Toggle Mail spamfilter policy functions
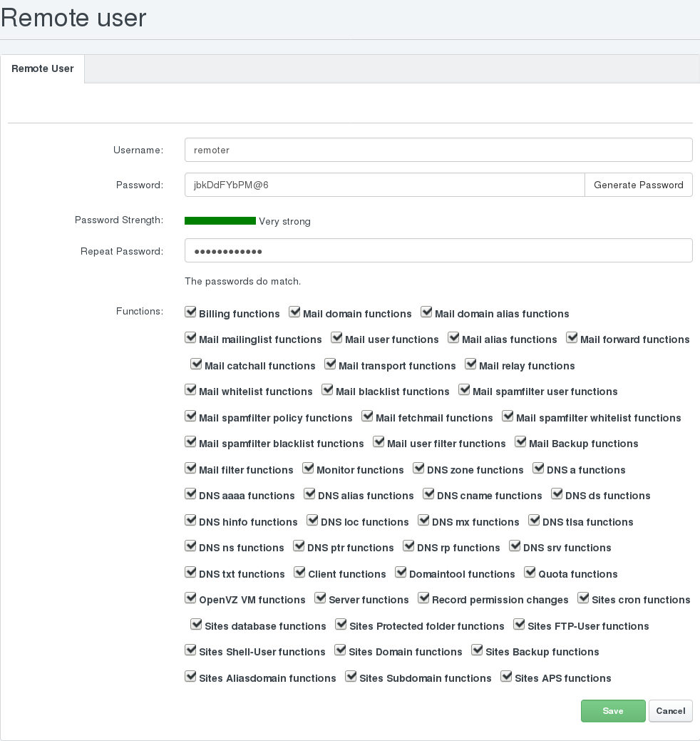The height and width of the screenshot is (741, 700). (x=190, y=416)
